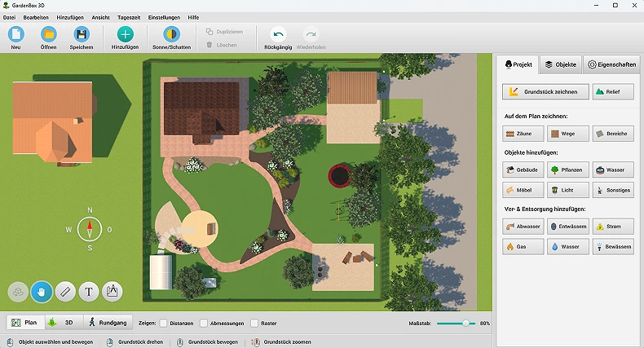Open the Hinzufügen menu

(x=70, y=17)
